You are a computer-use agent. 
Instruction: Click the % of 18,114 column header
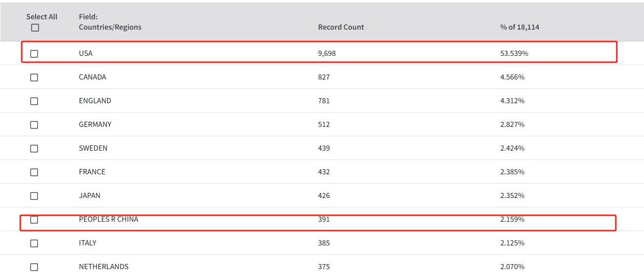(x=519, y=27)
